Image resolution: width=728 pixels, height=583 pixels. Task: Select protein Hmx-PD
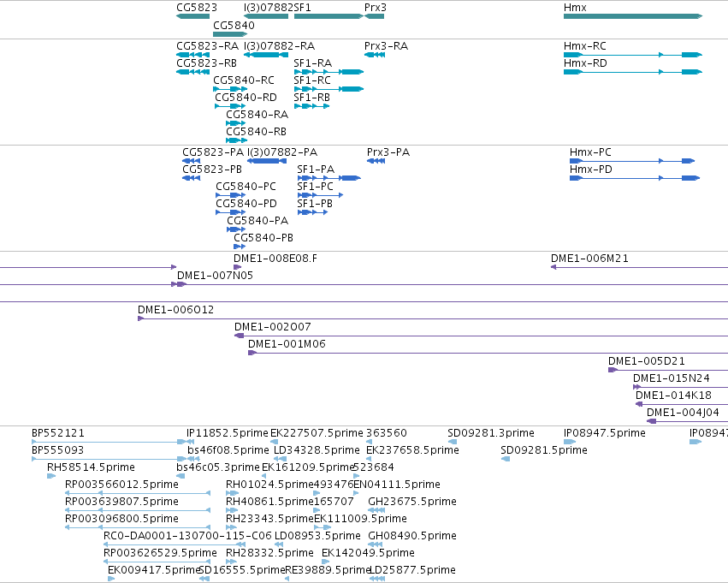(634, 178)
